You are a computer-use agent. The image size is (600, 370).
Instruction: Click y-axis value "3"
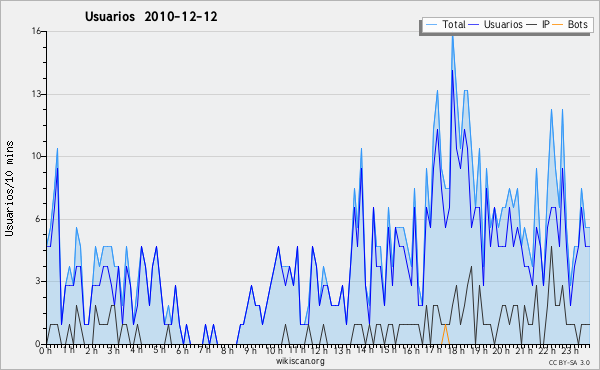coord(38,281)
